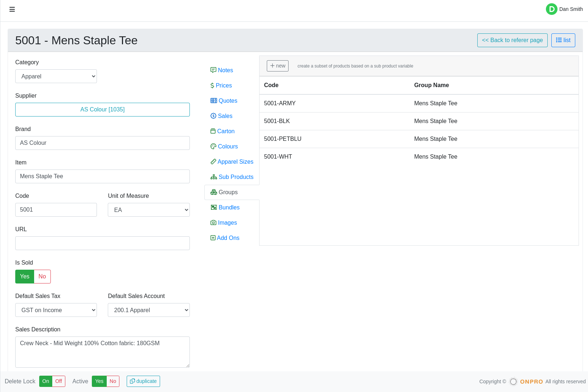Open the 5001-WHT group row
Screen dimensions: 588x392
click(x=419, y=157)
